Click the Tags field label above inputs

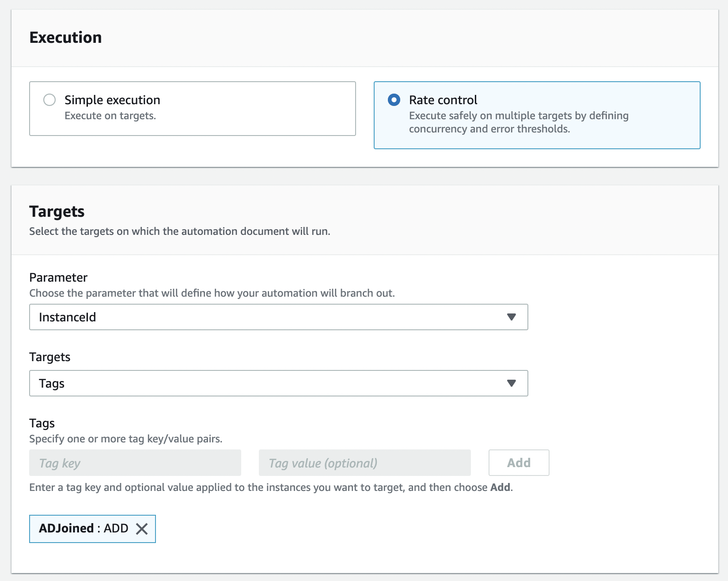[x=42, y=423]
